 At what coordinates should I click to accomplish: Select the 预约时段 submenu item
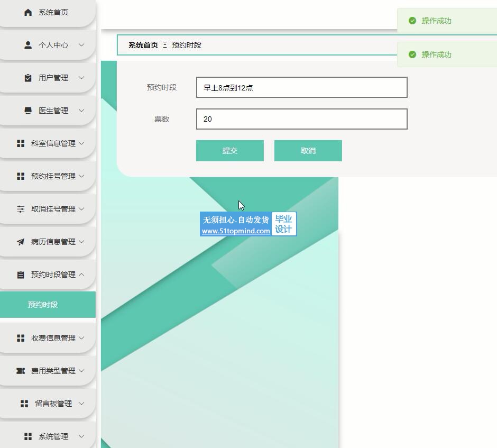point(43,305)
